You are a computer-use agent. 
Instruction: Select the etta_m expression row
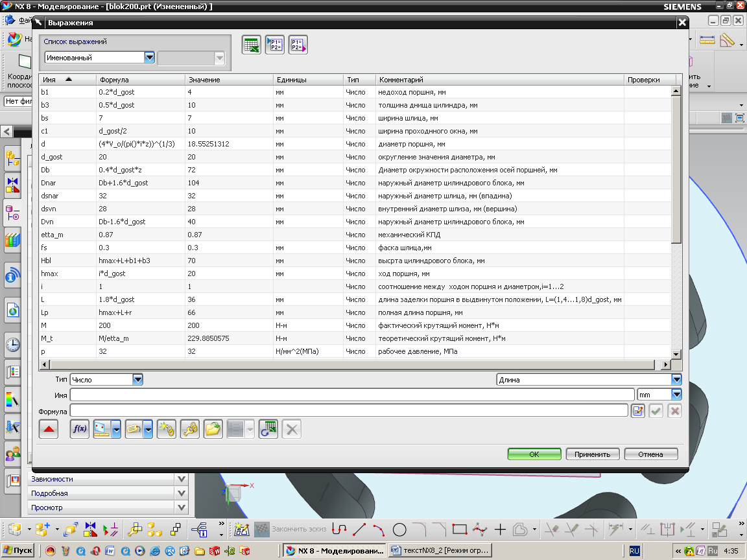[355, 235]
